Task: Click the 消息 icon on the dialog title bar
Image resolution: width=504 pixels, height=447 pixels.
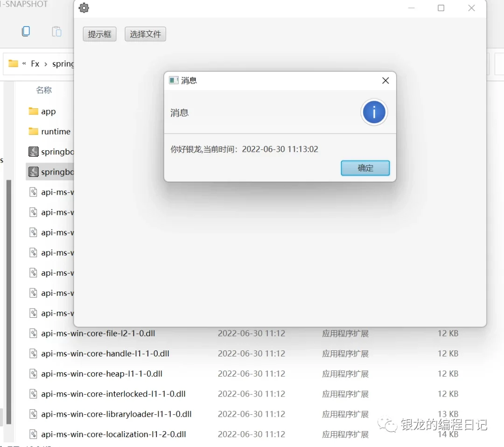Action: click(173, 80)
